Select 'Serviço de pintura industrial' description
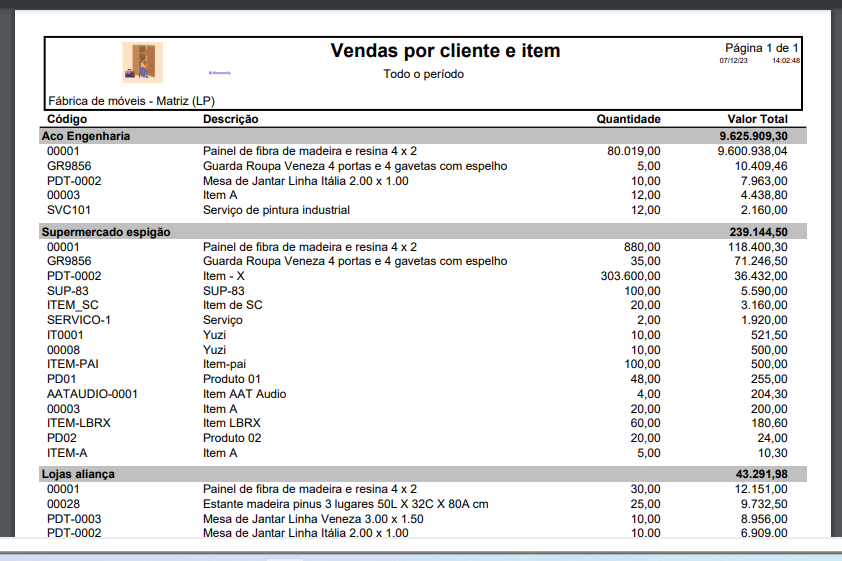Viewport: 842px width, 561px height. 276,210
